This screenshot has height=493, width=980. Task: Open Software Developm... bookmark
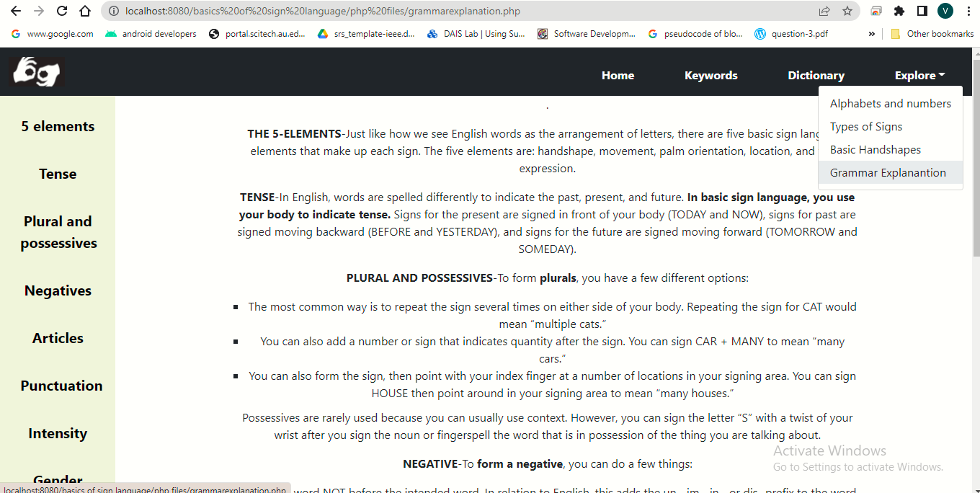pyautogui.click(x=587, y=34)
